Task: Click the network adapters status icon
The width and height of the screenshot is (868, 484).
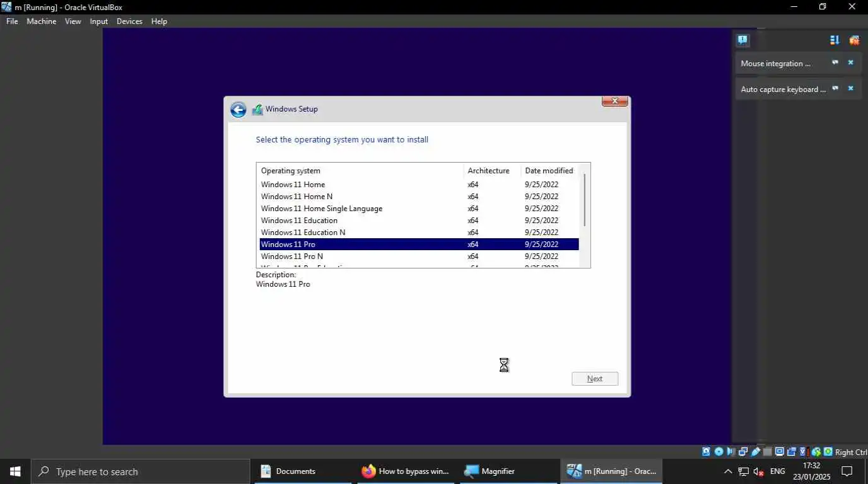Action: tap(743, 452)
